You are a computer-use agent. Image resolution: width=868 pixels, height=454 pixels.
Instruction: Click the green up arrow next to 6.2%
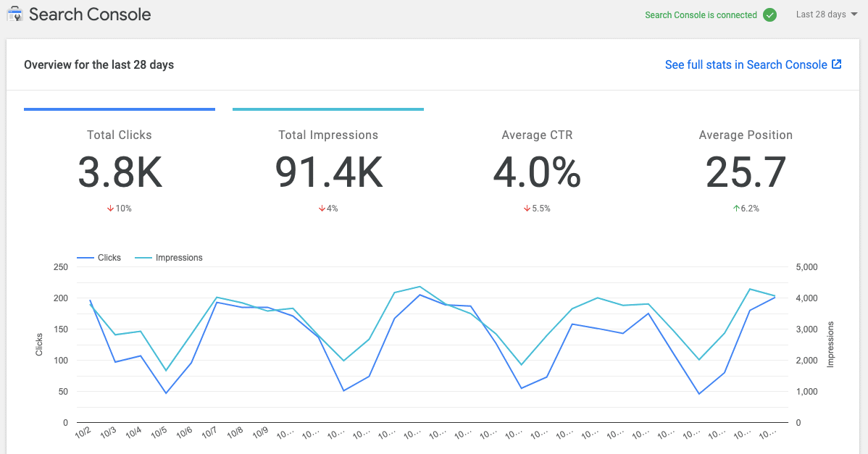(736, 209)
